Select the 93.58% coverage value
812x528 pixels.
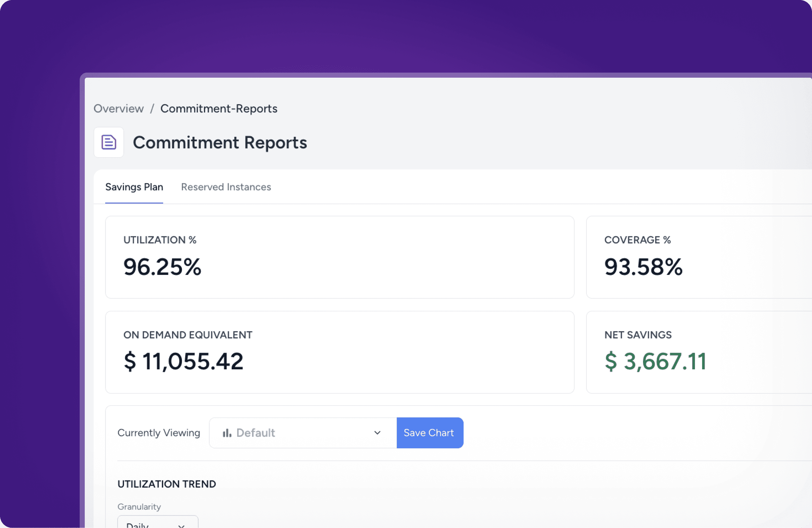click(643, 267)
